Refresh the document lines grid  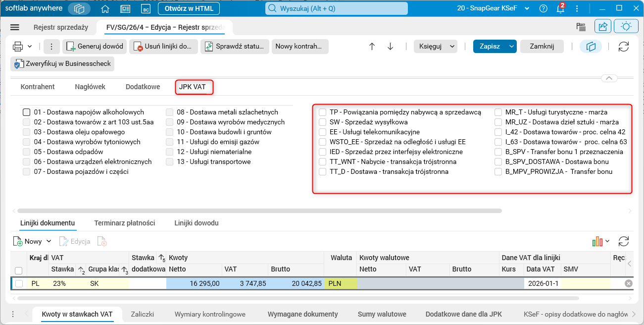coord(624,241)
